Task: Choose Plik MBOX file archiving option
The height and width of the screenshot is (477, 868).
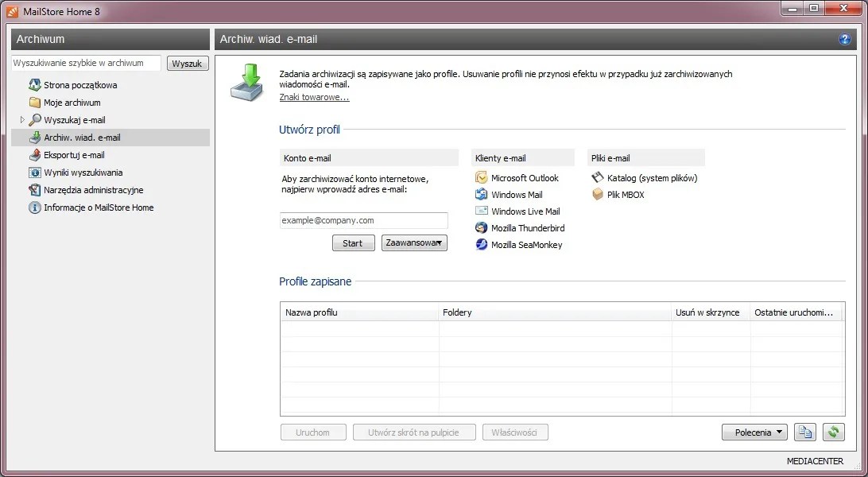Action: [x=627, y=194]
